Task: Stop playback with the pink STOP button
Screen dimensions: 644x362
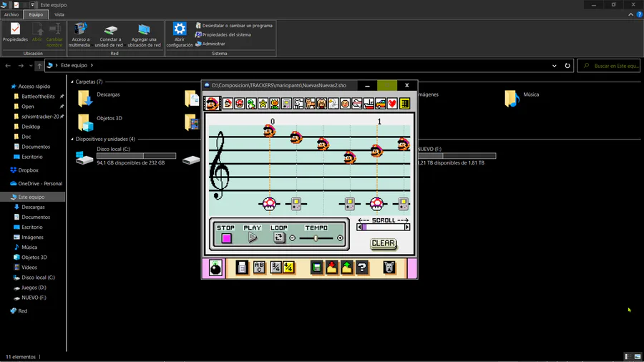Action: click(x=226, y=238)
